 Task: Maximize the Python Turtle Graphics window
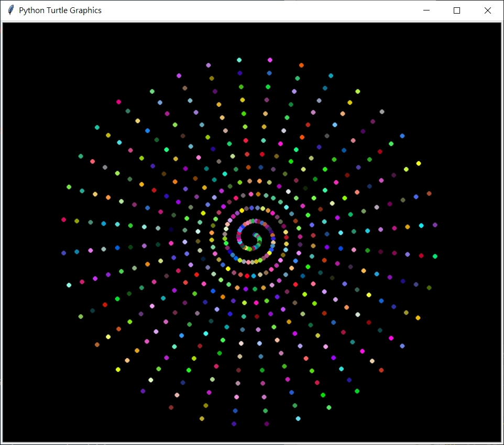tap(456, 10)
